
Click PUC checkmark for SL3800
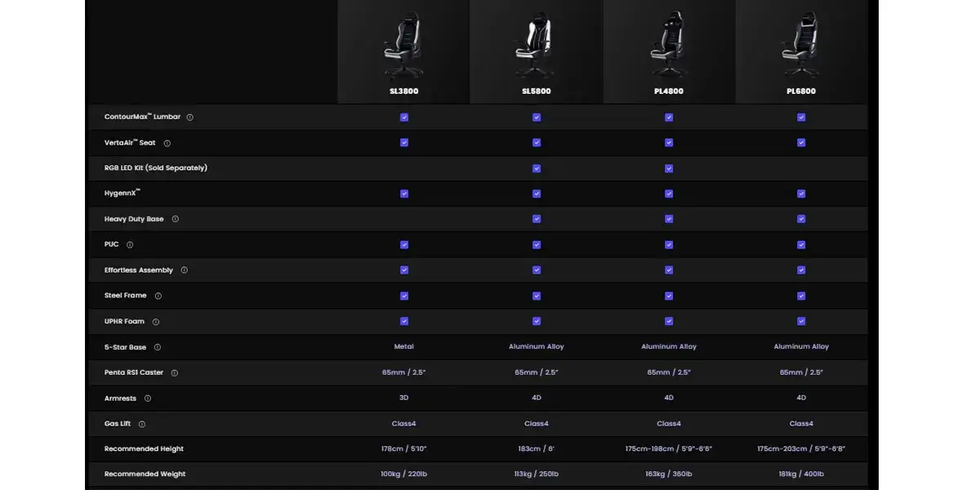click(404, 245)
